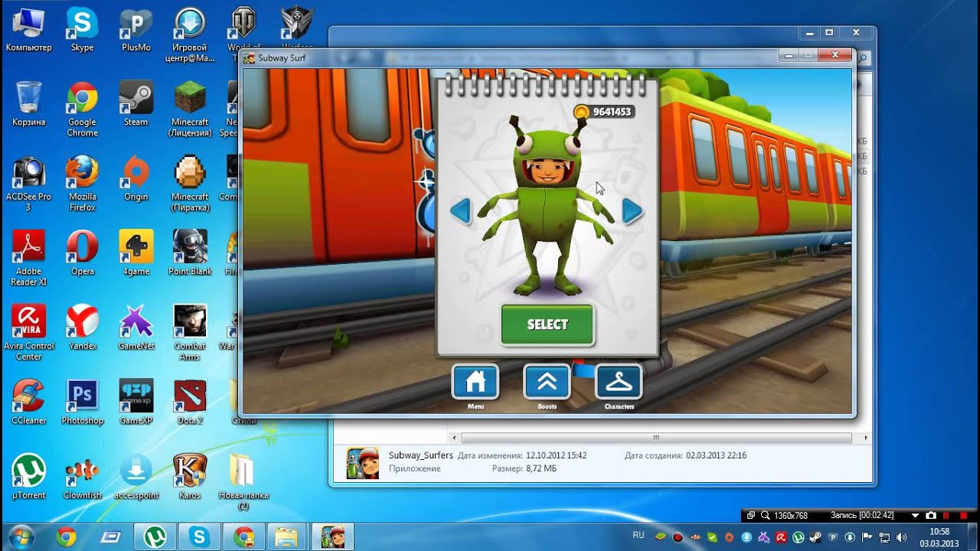
Task: Click the RU language indicator
Action: pos(639,535)
